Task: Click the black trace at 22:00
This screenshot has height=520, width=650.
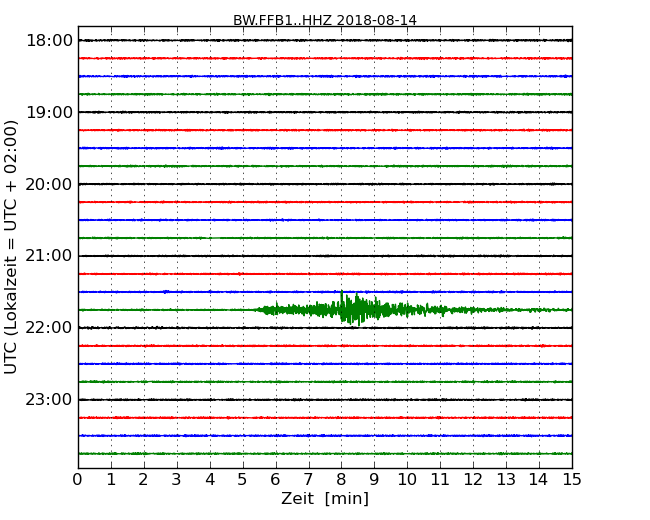Action: (325, 328)
